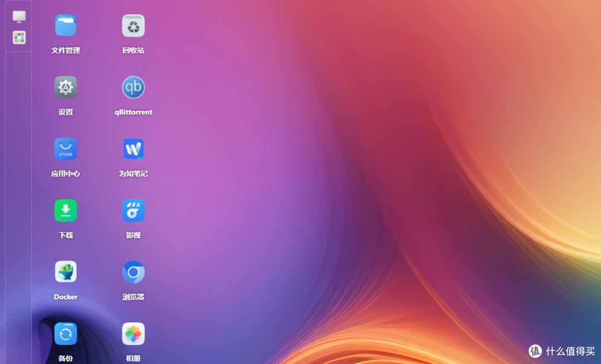Click the 回收站 label text

pyautogui.click(x=133, y=50)
